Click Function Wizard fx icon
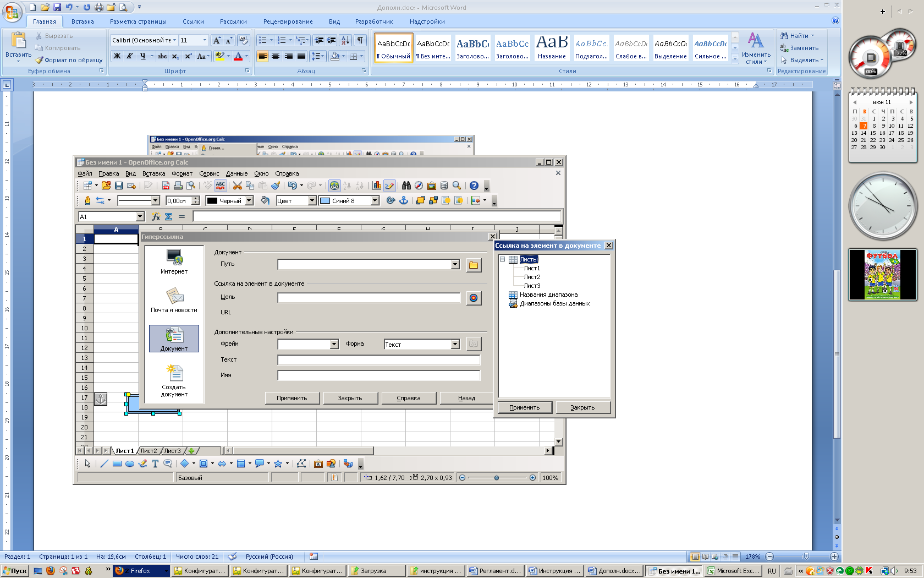This screenshot has height=578, width=924. pyautogui.click(x=156, y=217)
